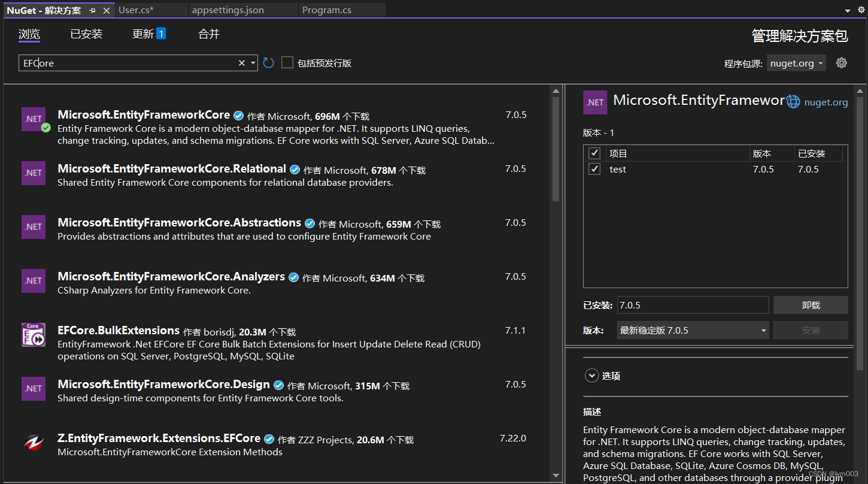Select Microsoft.EntityFrameworkCore.Analyzers package title
868x484 pixels.
point(171,276)
